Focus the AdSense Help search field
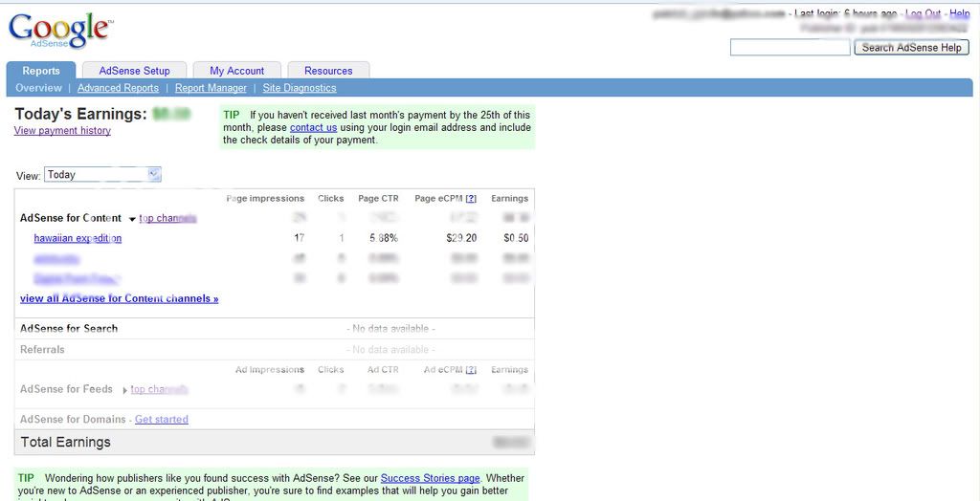Screen dimensions: 980x501 [x=790, y=47]
